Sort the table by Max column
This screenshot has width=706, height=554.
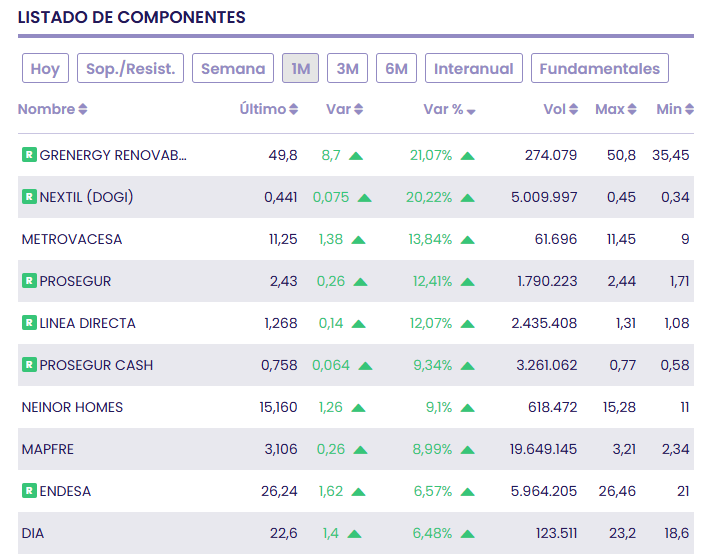pyautogui.click(x=632, y=109)
